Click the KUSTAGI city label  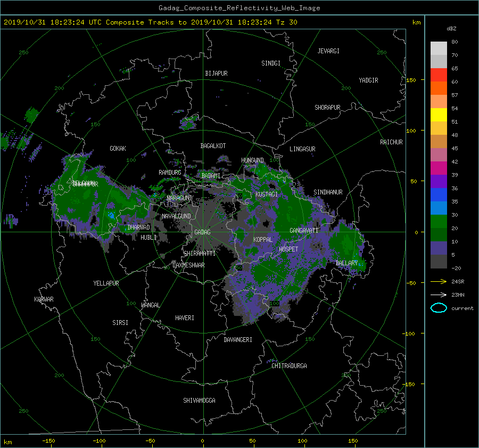pyautogui.click(x=267, y=194)
